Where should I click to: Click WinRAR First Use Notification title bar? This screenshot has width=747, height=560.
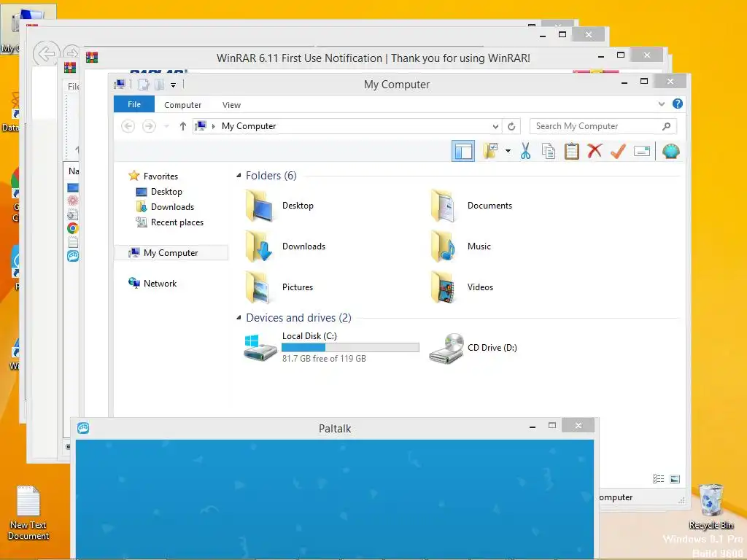373,58
